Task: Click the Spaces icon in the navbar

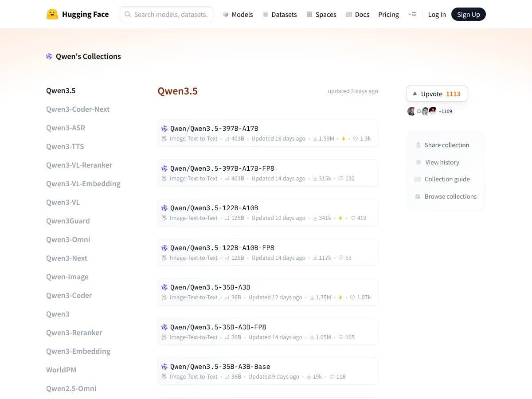Action: tap(309, 14)
